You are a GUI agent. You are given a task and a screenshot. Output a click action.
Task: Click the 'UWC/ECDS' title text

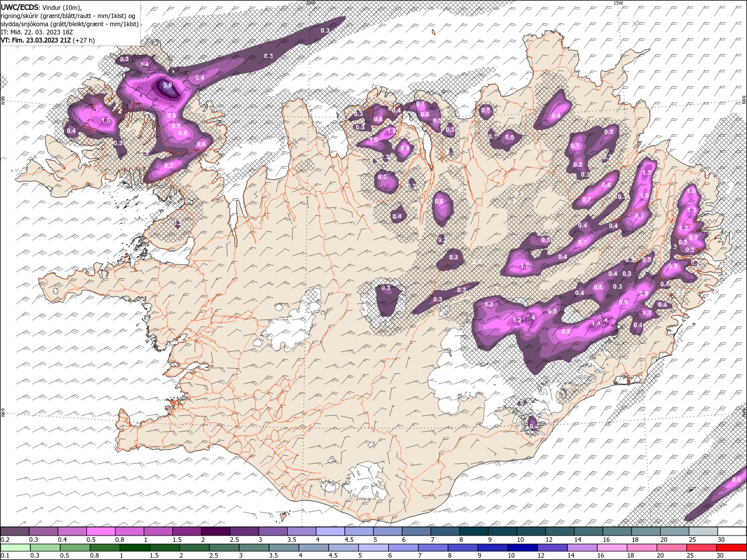point(20,7)
